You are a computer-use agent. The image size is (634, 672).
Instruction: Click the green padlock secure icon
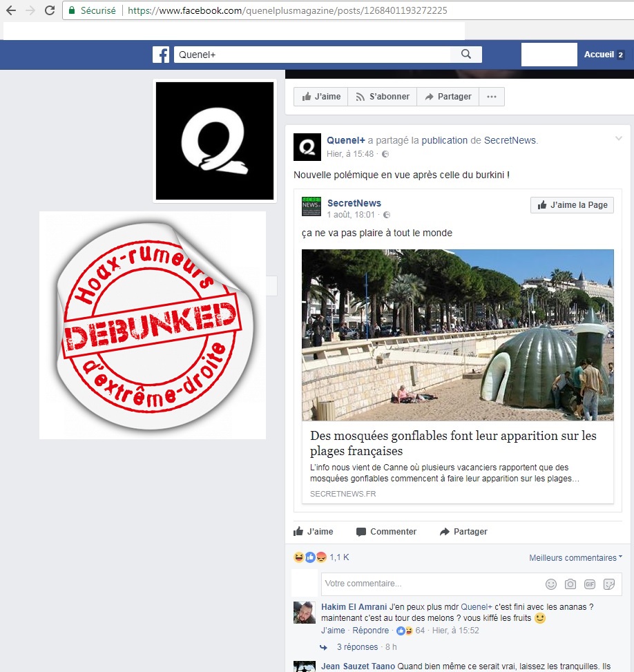coord(72,10)
